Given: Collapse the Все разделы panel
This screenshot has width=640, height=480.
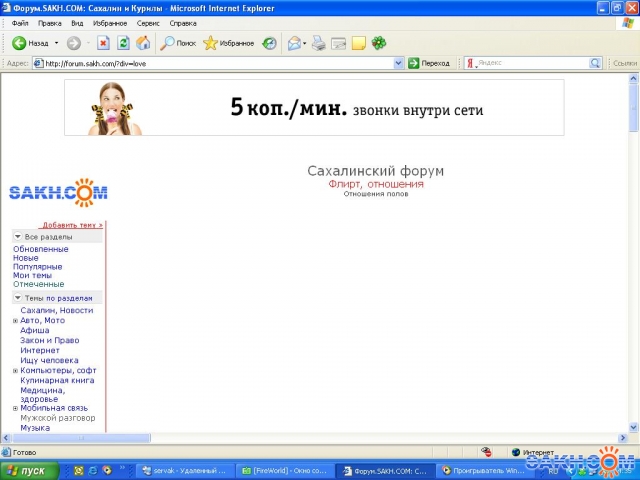Looking at the screenshot, I should pyautogui.click(x=18, y=237).
